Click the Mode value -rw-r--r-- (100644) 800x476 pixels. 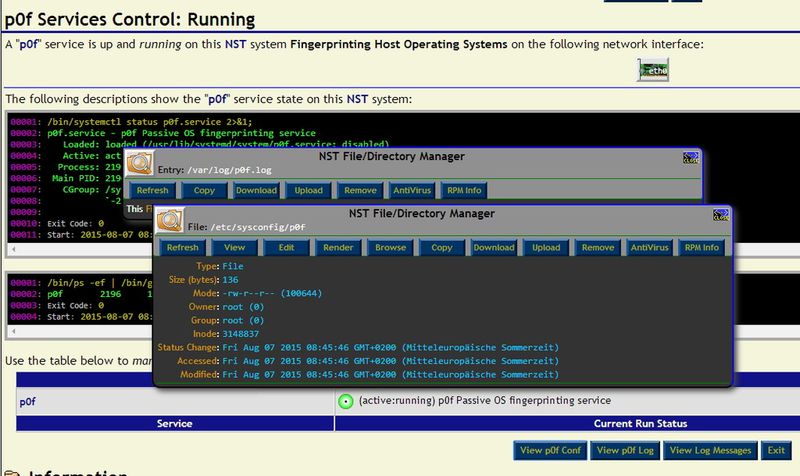click(272, 293)
